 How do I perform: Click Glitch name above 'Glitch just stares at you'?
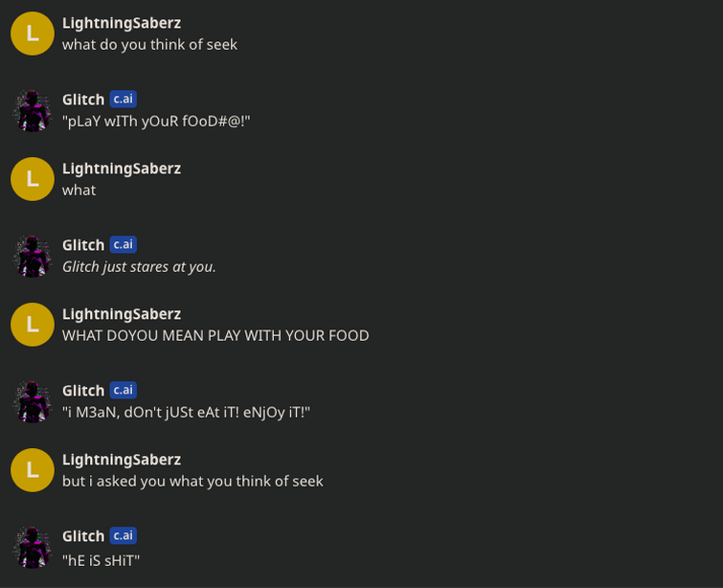(x=83, y=245)
